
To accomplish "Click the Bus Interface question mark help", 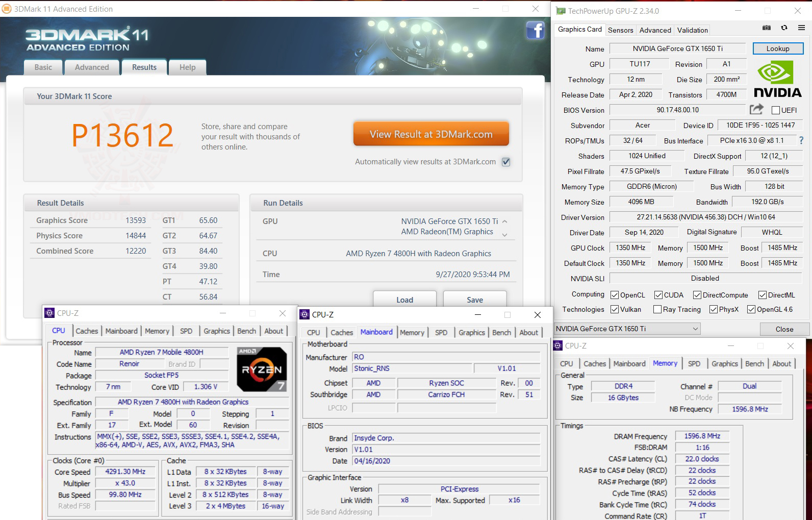I will [801, 140].
